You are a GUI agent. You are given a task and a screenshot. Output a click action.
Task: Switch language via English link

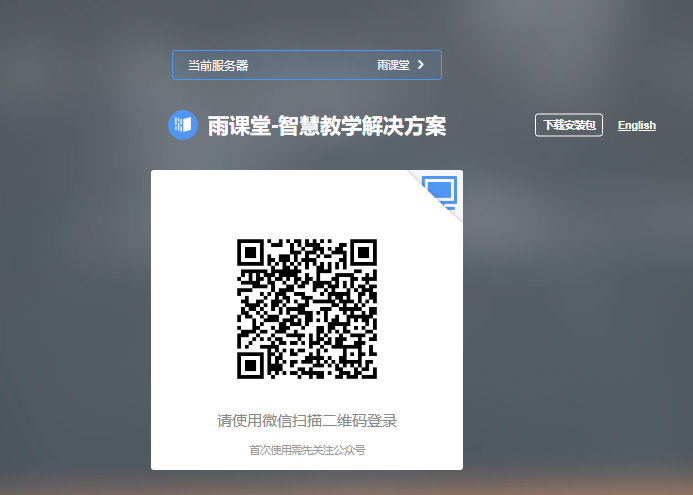(636, 126)
